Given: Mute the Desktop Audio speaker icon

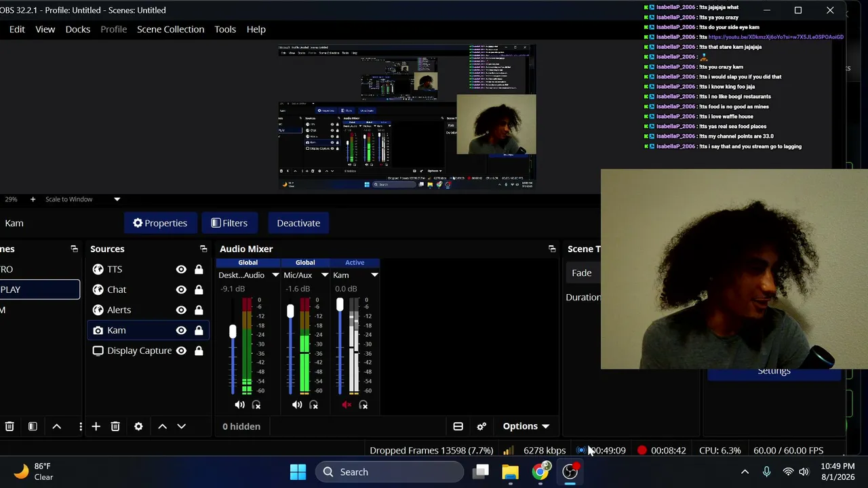Looking at the screenshot, I should pyautogui.click(x=239, y=405).
